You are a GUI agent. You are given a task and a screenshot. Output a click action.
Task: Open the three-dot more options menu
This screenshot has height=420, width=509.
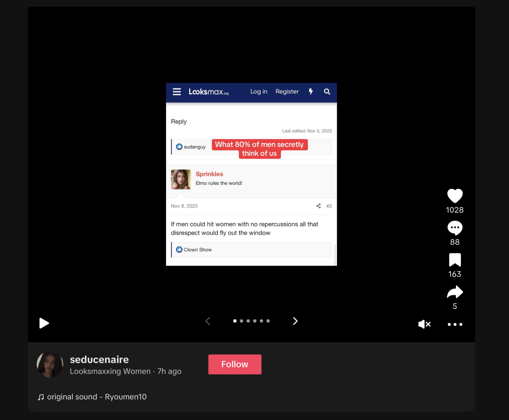click(455, 324)
